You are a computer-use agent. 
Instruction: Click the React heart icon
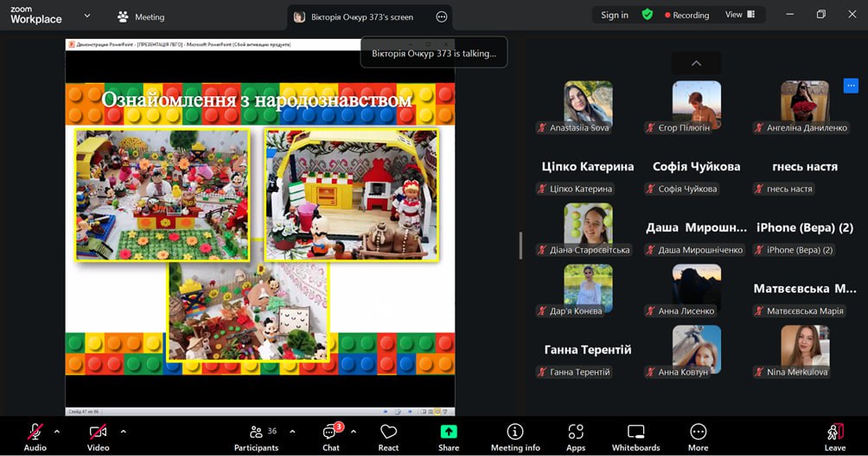[388, 436]
